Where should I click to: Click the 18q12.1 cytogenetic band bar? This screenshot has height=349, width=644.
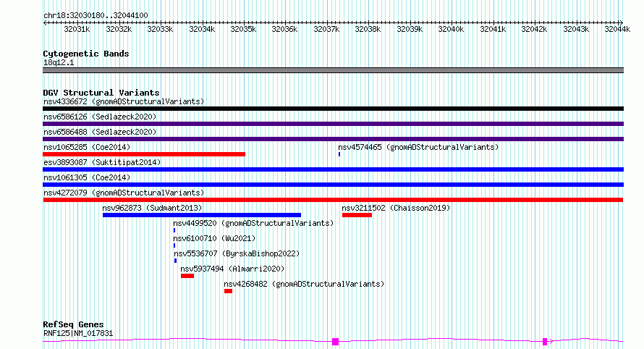333,70
